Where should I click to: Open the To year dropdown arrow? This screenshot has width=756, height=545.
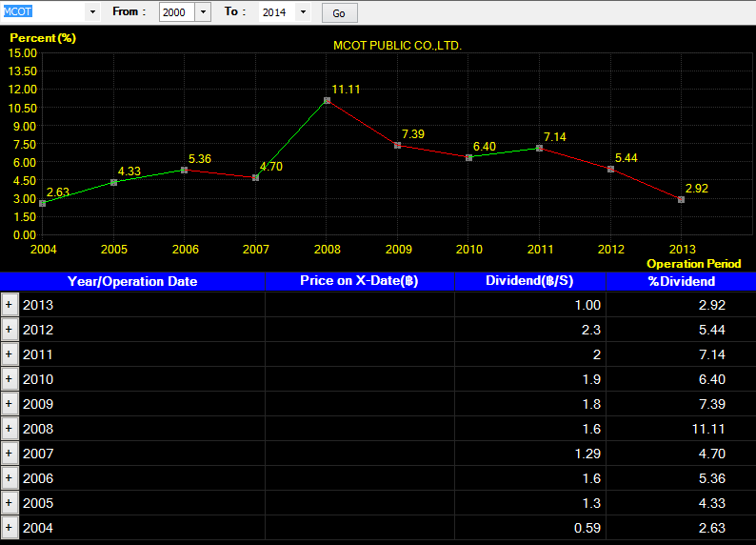[x=303, y=12]
